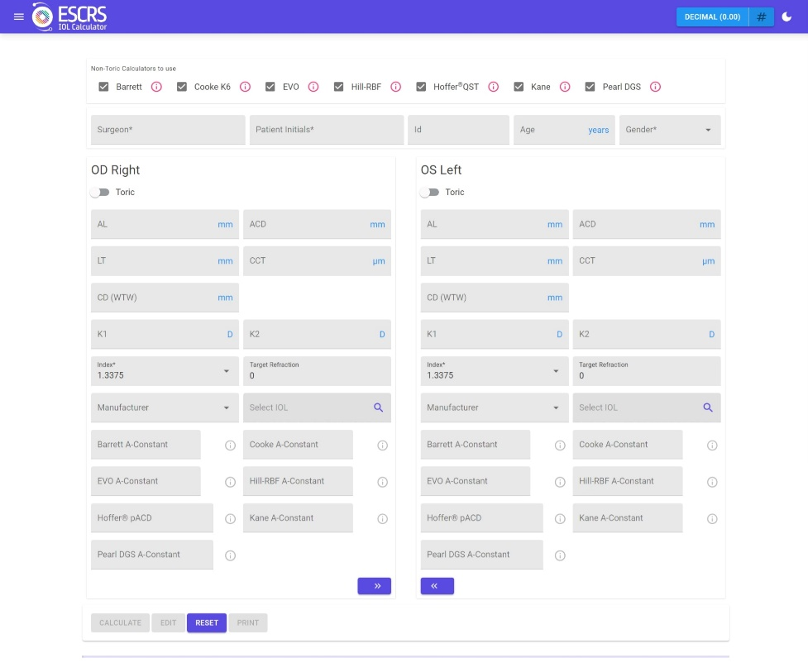808x672 pixels.
Task: Focus OD Right AL field
Action: pos(165,224)
